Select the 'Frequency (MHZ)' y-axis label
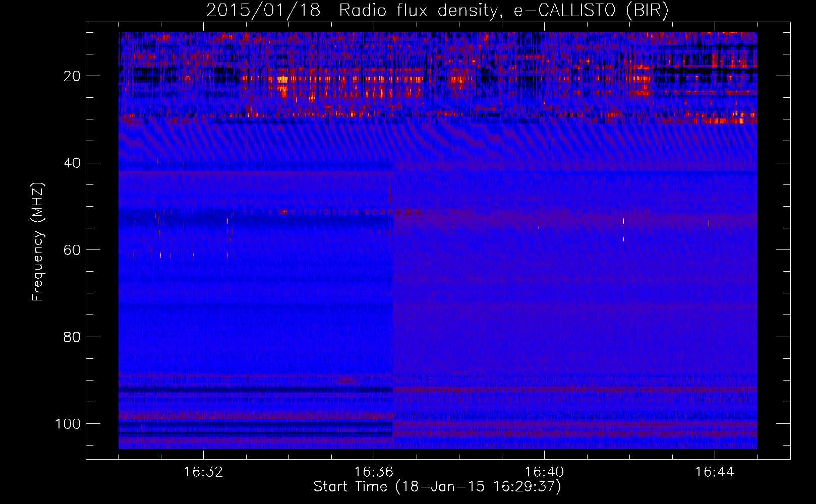 coord(38,242)
